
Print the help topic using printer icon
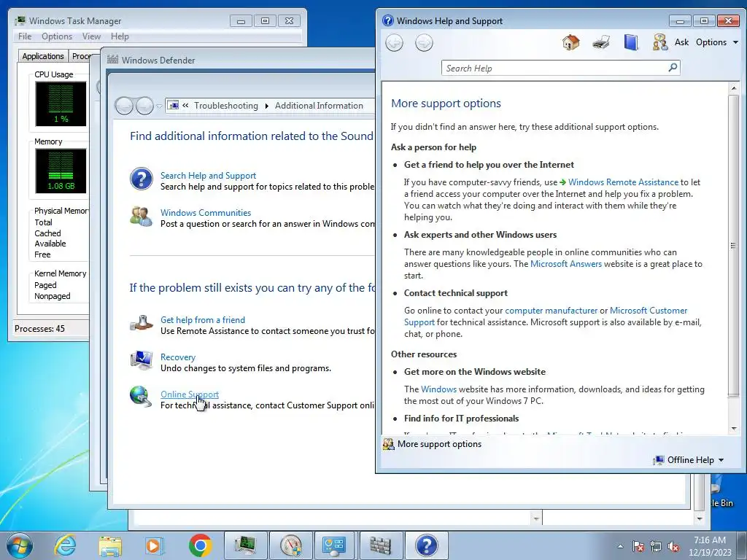(601, 42)
